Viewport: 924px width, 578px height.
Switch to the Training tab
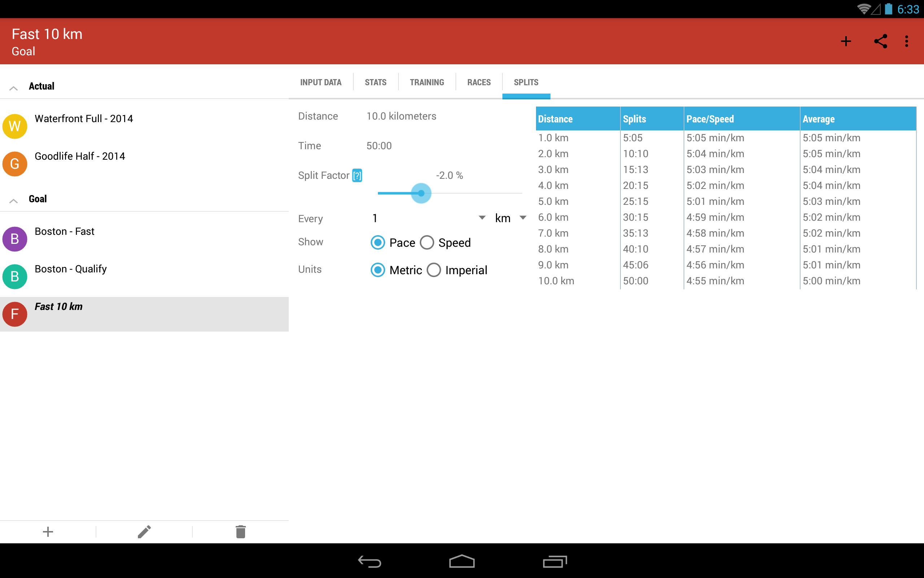coord(427,82)
